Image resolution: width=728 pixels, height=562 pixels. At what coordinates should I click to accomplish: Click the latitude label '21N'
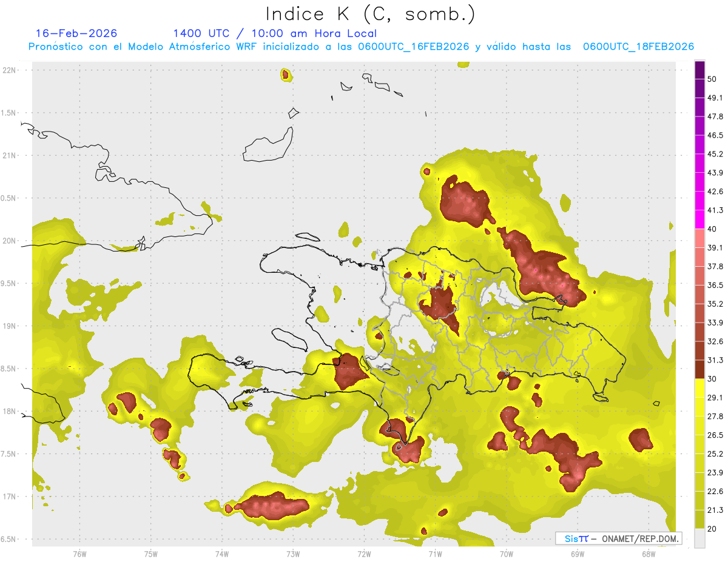click(x=10, y=156)
